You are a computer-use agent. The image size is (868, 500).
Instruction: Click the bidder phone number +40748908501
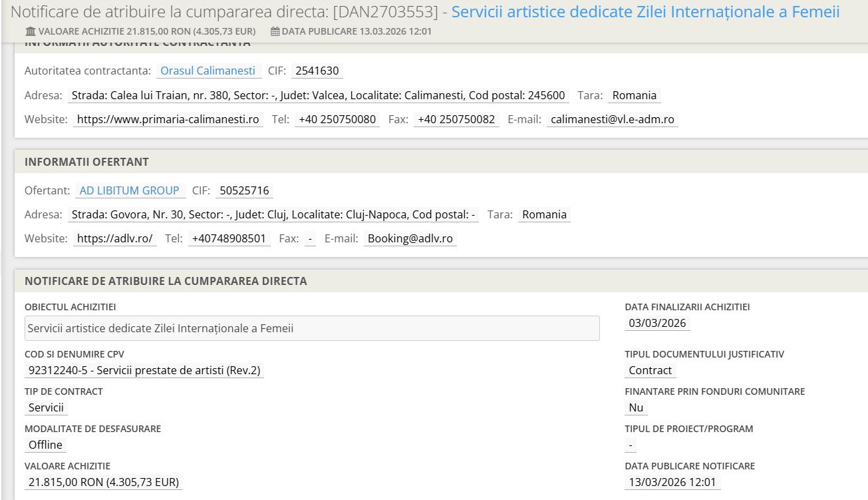229,238
